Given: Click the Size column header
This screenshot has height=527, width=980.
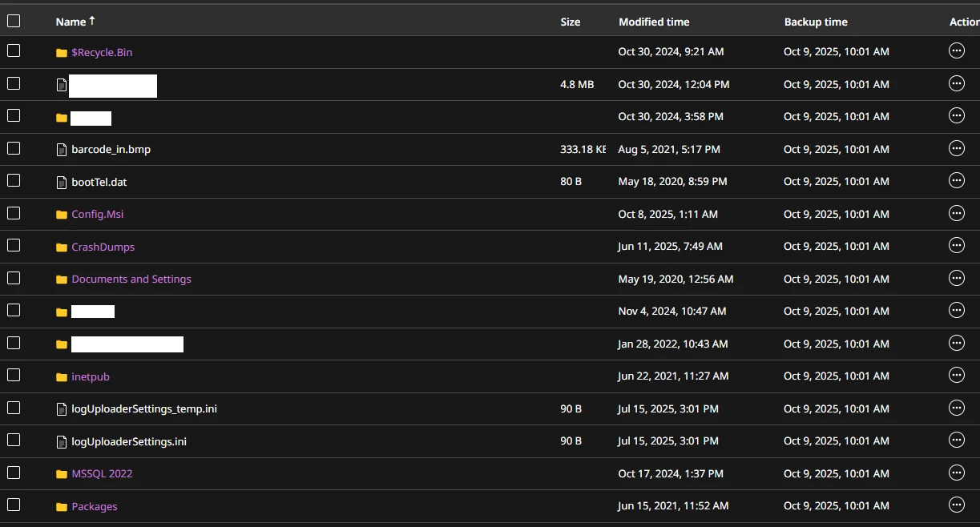Looking at the screenshot, I should tap(571, 22).
